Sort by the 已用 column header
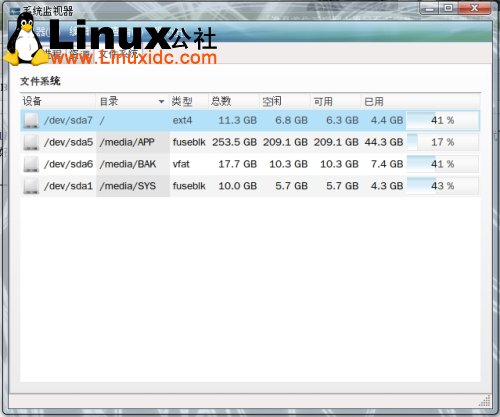Viewport: 500px width, 417px height. [421, 101]
